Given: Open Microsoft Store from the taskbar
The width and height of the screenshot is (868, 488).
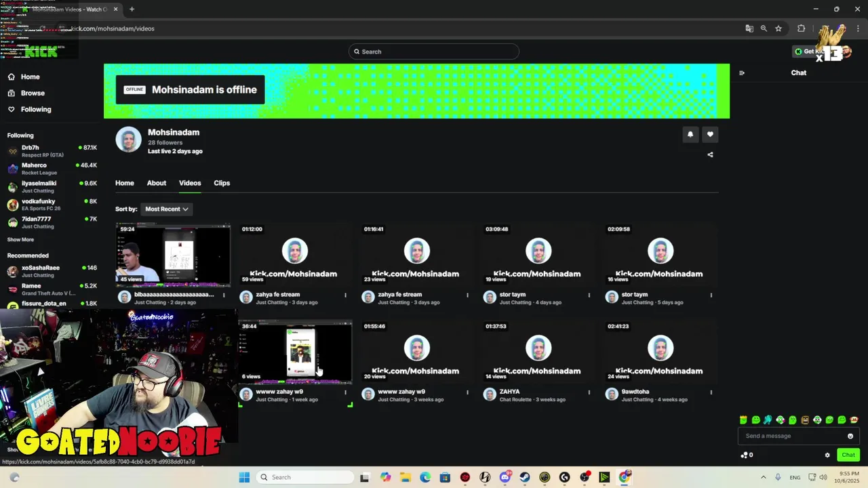Looking at the screenshot, I should [x=445, y=477].
